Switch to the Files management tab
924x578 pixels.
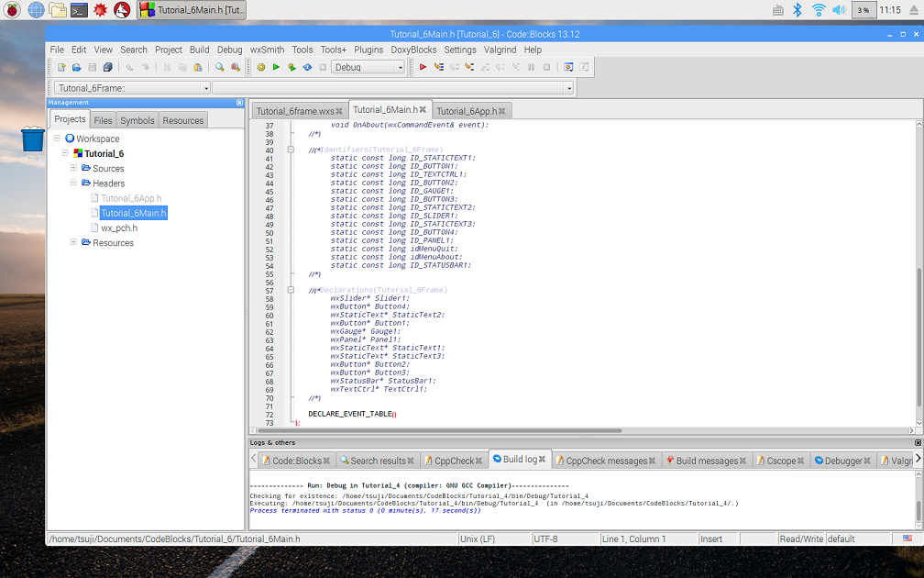(103, 120)
